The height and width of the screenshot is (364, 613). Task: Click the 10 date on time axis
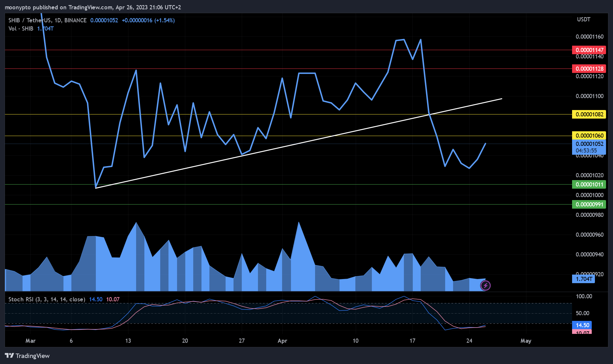(x=356, y=341)
